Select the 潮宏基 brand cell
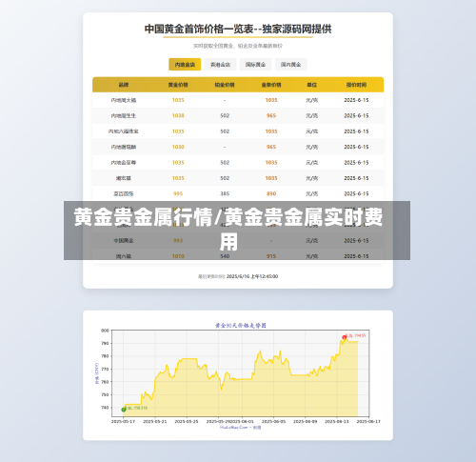The image size is (476, 462). (x=124, y=178)
